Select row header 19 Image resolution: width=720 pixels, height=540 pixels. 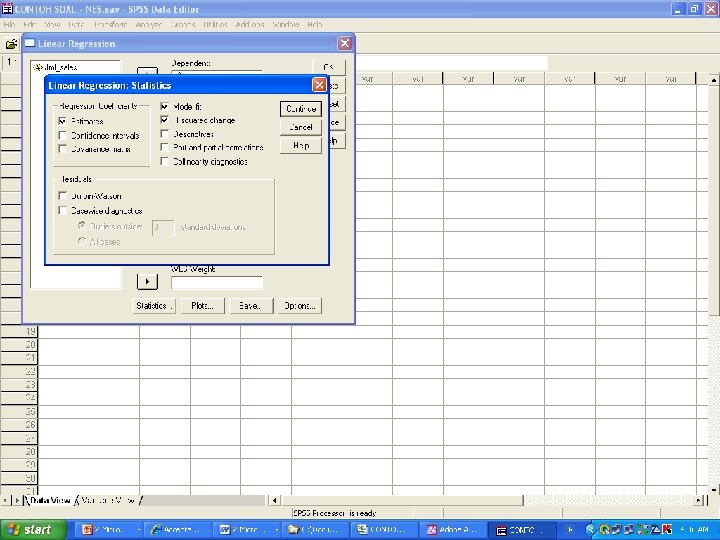(19, 331)
